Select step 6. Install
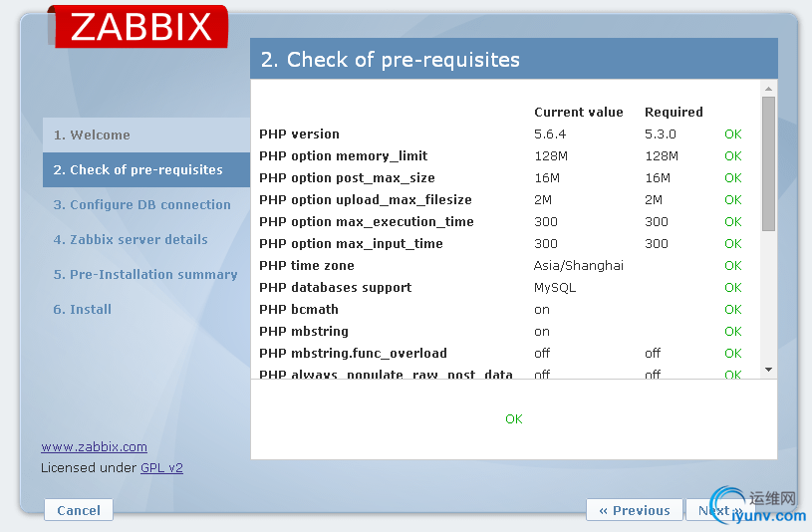 (x=83, y=309)
